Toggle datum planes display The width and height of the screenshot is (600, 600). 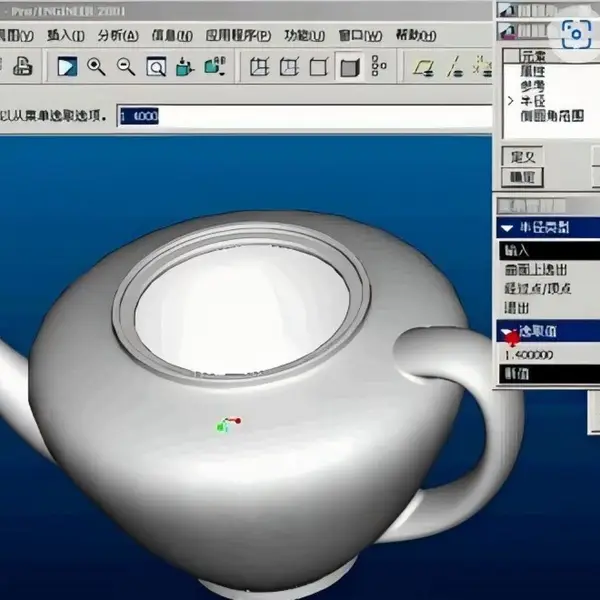(x=424, y=67)
